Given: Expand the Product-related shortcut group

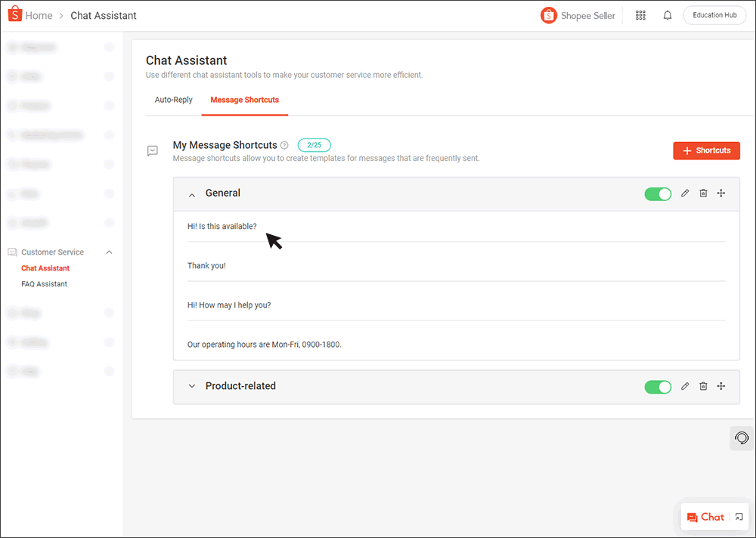Looking at the screenshot, I should click(x=192, y=386).
